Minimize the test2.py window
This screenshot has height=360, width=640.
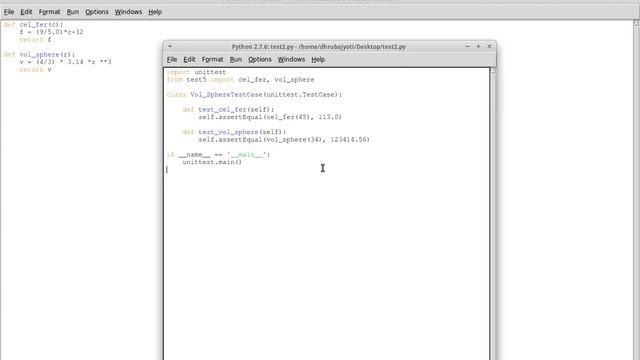[467, 47]
